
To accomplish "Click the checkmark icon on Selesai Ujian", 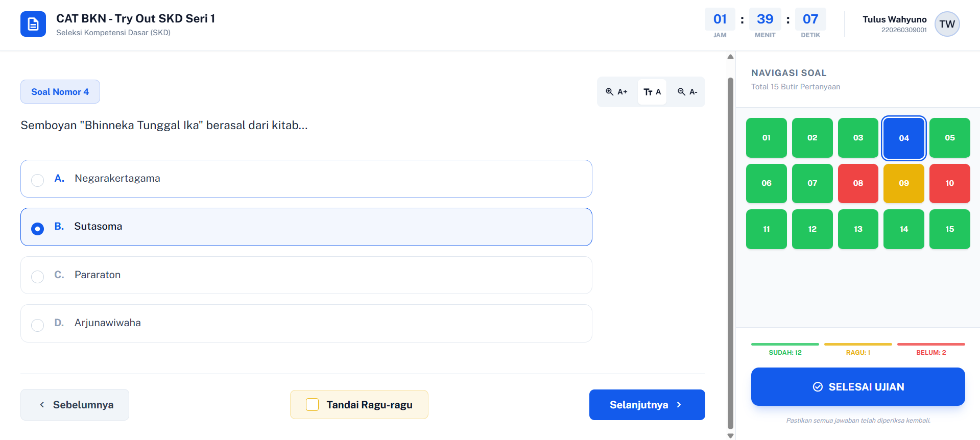I will 818,387.
